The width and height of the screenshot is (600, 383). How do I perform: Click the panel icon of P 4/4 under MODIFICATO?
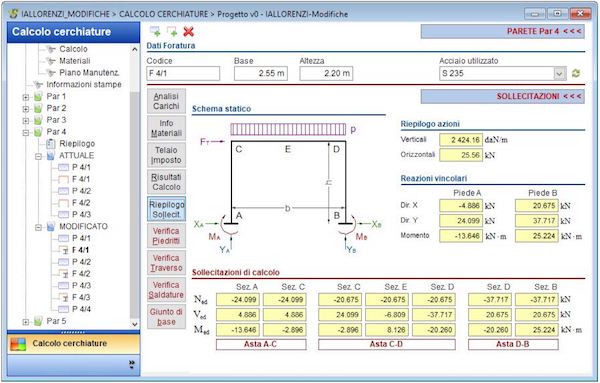pyautogui.click(x=63, y=309)
